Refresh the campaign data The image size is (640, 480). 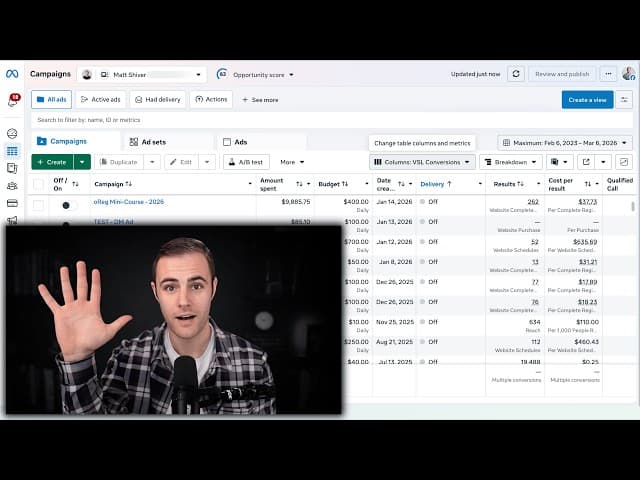[516, 74]
